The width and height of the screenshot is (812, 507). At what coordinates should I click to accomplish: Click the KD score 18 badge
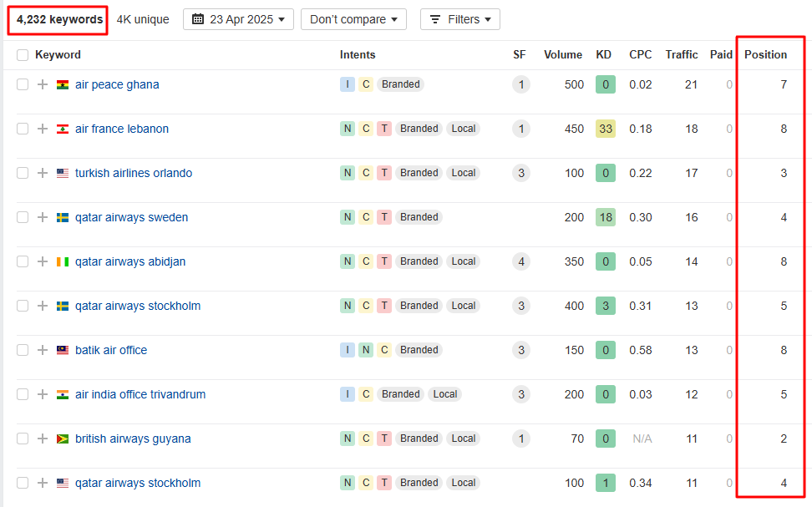[x=606, y=217]
